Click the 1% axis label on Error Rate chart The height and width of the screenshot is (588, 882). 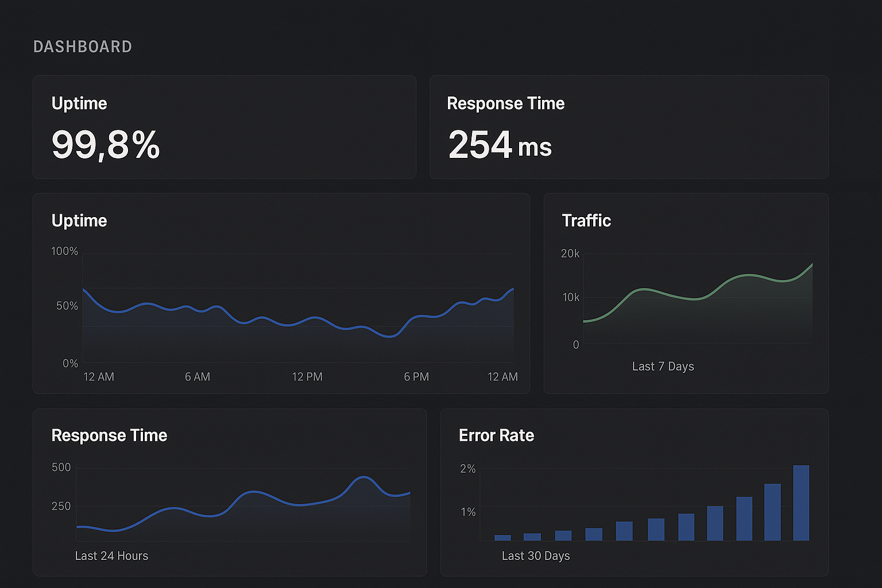pos(468,512)
